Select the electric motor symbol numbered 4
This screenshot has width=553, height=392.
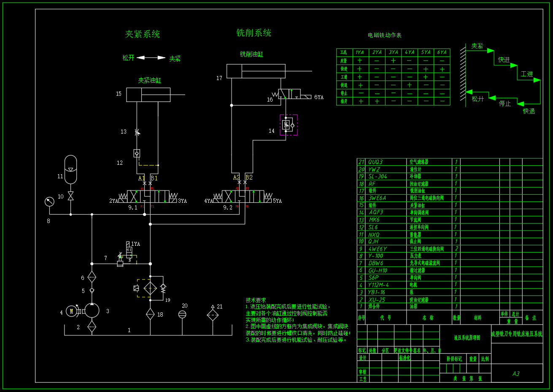coord(72,311)
